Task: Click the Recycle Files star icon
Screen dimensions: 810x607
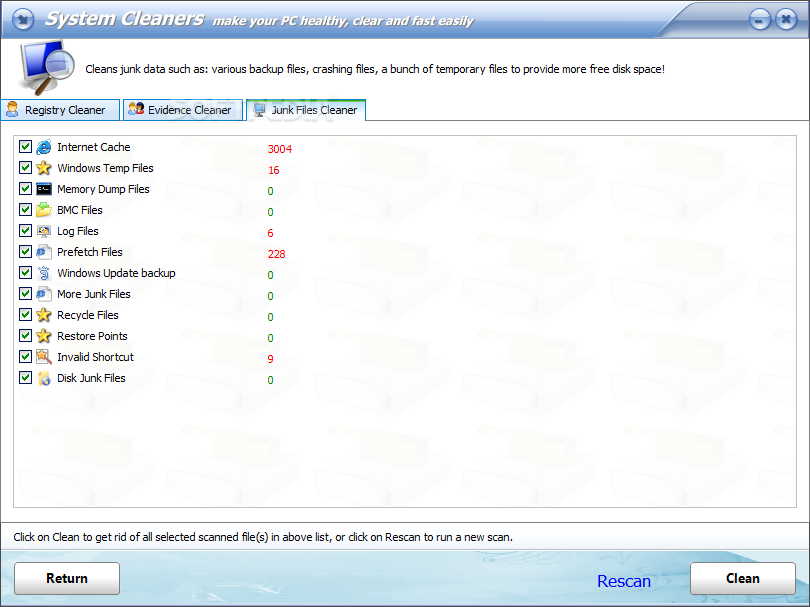Action: pyautogui.click(x=44, y=315)
